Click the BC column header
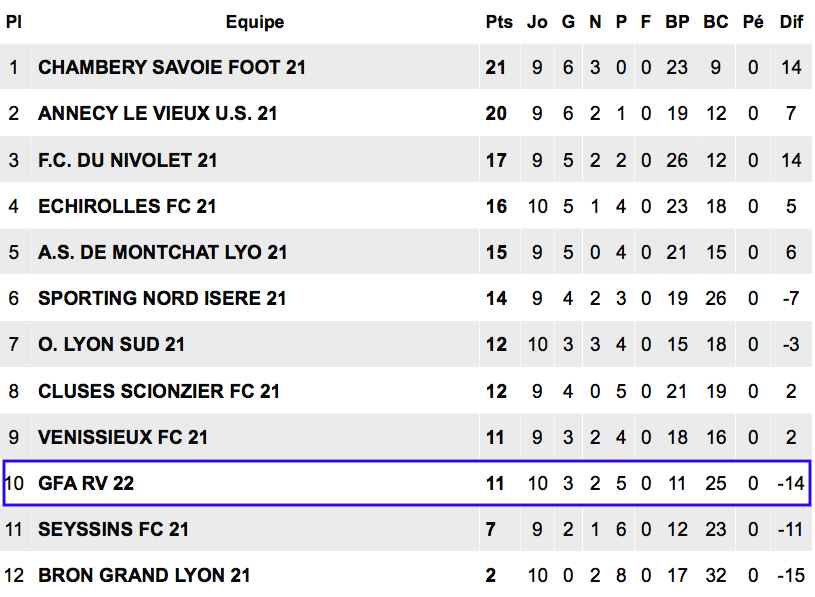 pos(716,22)
